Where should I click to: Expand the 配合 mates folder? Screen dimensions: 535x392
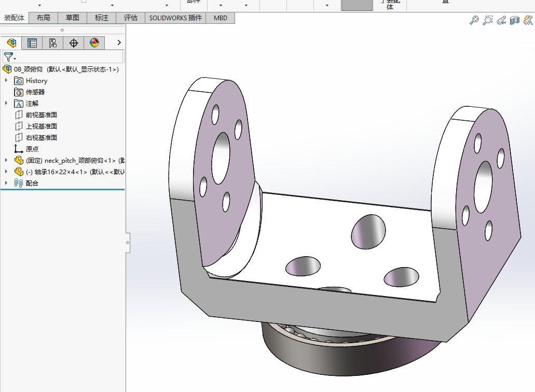[x=6, y=183]
